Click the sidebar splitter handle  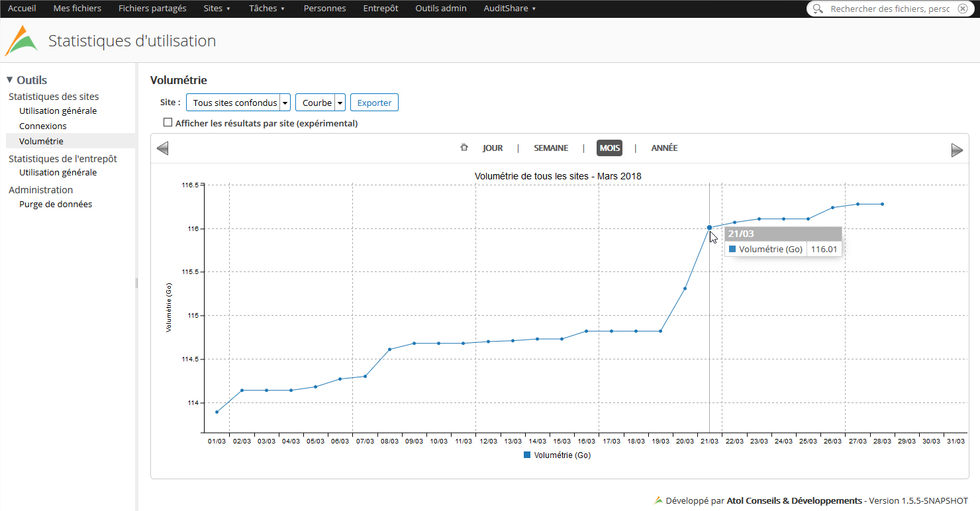pyautogui.click(x=137, y=283)
